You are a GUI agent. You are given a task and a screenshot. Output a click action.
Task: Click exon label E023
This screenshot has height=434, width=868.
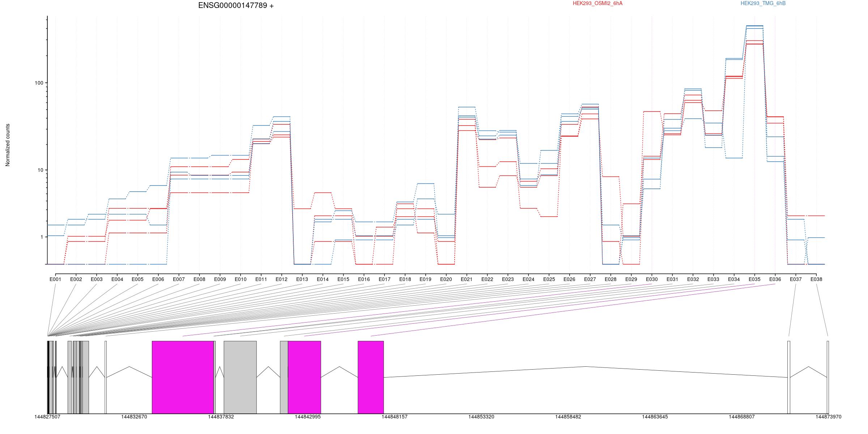(x=508, y=279)
